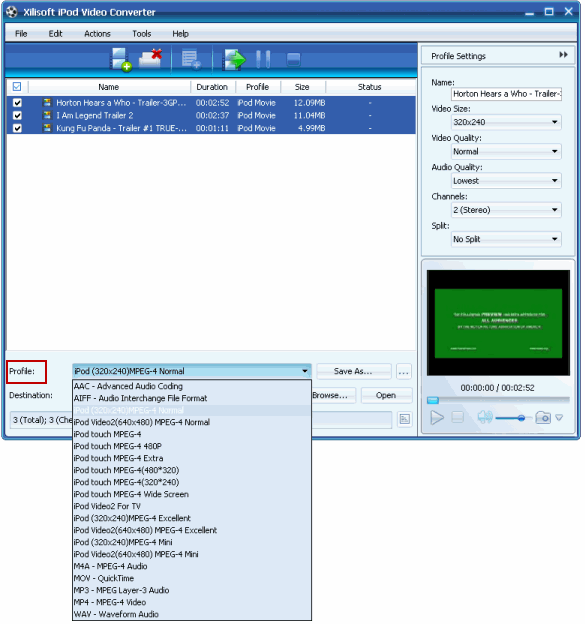The image size is (585, 624).
Task: Play the preview video
Action: point(437,417)
